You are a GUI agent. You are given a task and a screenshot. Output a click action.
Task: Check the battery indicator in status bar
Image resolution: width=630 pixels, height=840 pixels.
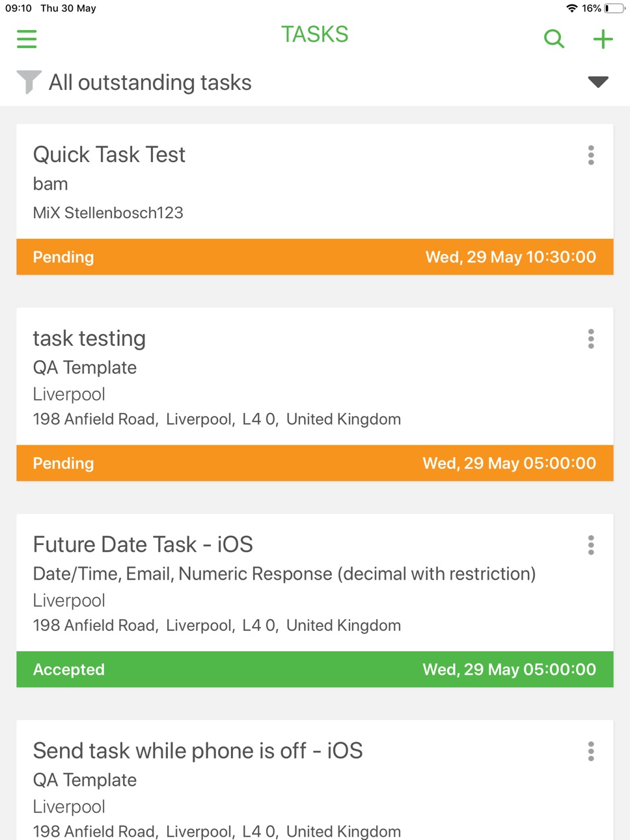coord(614,8)
